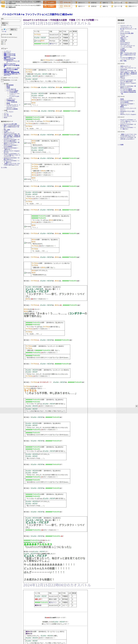138x644 pixels.
Task: Open 雑談室 board link
Action: pyautogui.click(x=8, y=87)
